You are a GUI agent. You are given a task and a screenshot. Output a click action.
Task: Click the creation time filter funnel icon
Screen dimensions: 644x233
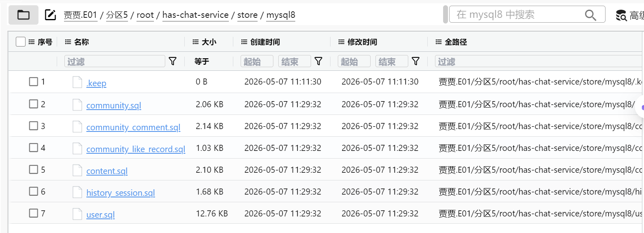pyautogui.click(x=318, y=61)
